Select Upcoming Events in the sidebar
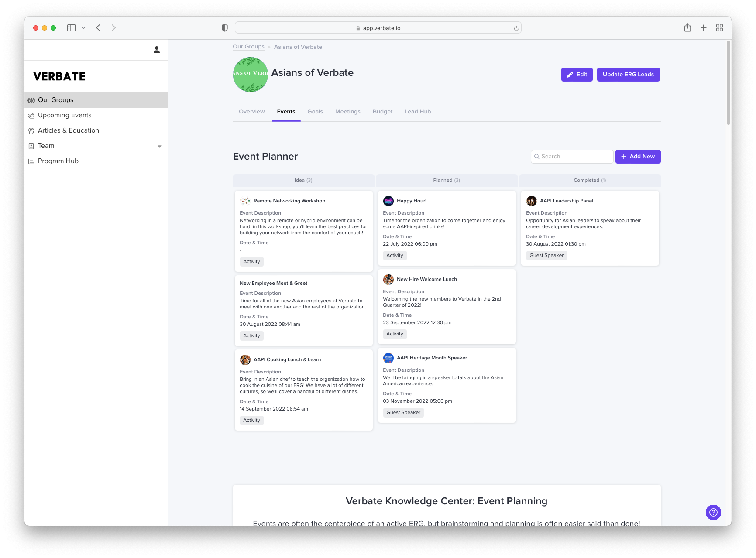The width and height of the screenshot is (756, 558). click(x=65, y=115)
